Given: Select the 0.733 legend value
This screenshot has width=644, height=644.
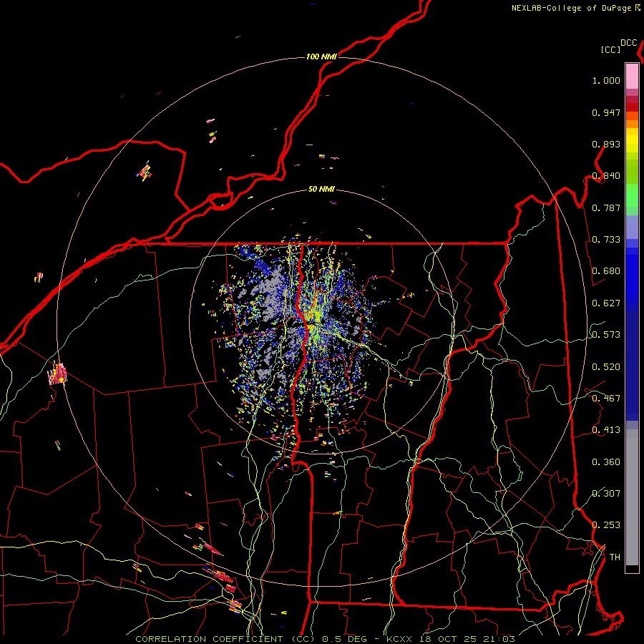Looking at the screenshot, I should coord(606,240).
